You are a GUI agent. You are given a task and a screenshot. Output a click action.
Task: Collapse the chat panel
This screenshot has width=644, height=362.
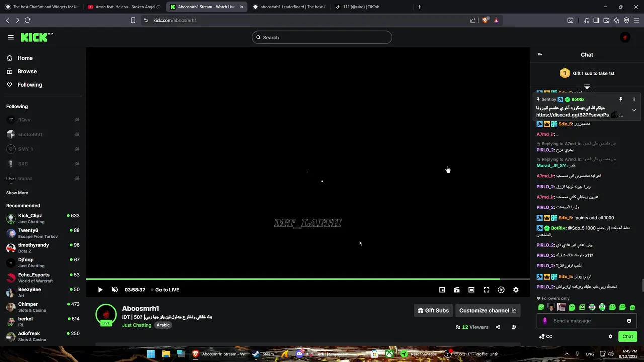coord(540,55)
